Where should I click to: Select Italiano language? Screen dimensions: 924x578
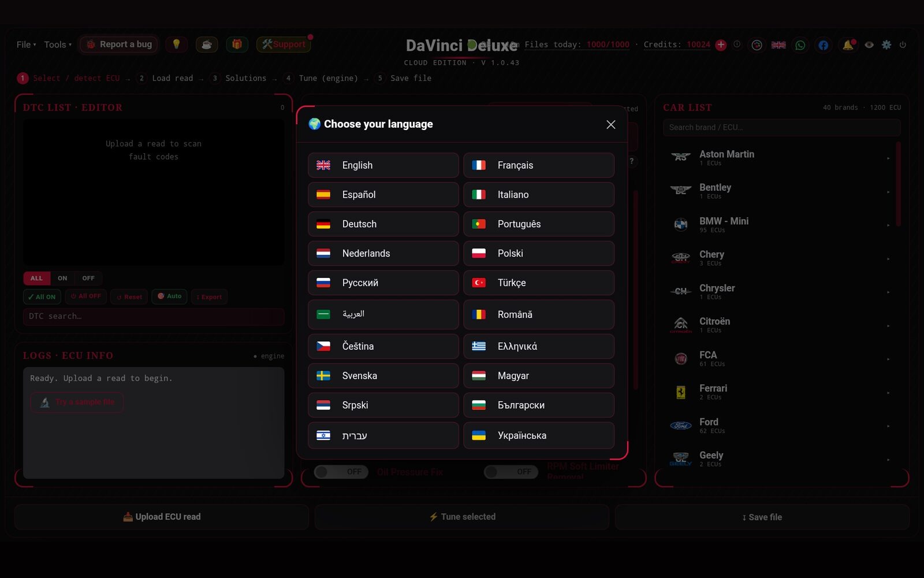pos(539,195)
